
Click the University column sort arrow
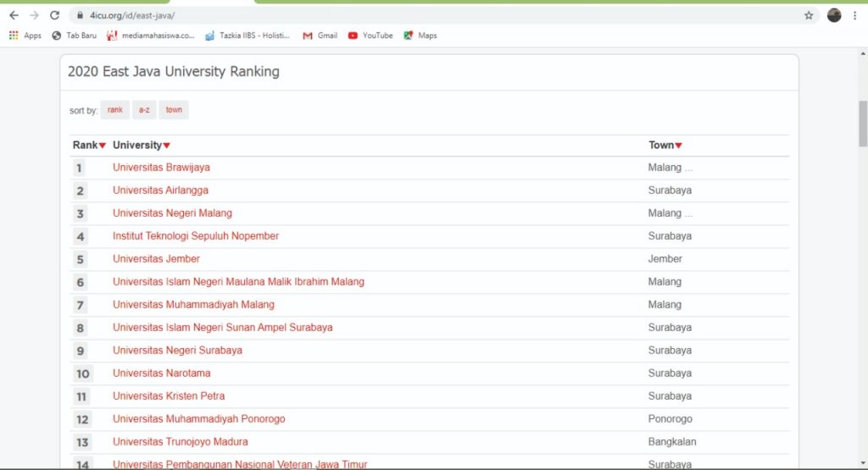tap(167, 146)
